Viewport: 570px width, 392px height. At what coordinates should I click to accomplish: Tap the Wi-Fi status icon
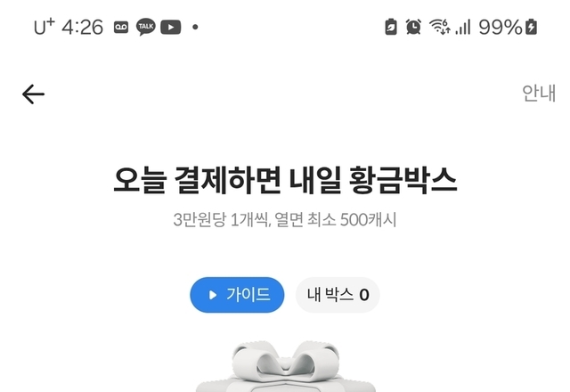440,27
